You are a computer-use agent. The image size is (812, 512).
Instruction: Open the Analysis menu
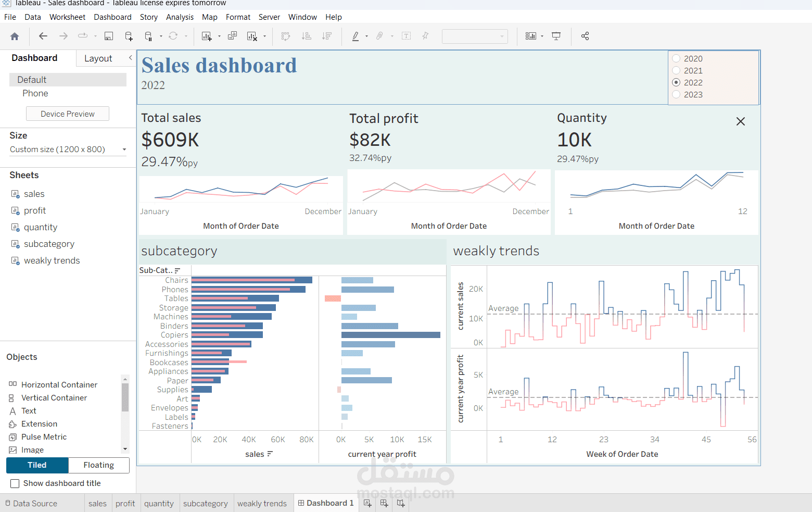(180, 17)
